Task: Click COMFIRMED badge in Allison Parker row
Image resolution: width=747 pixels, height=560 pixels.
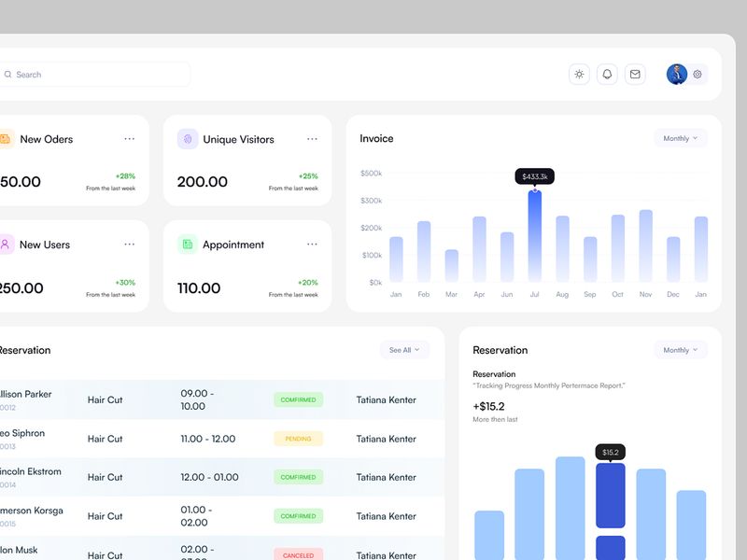Action: point(298,400)
